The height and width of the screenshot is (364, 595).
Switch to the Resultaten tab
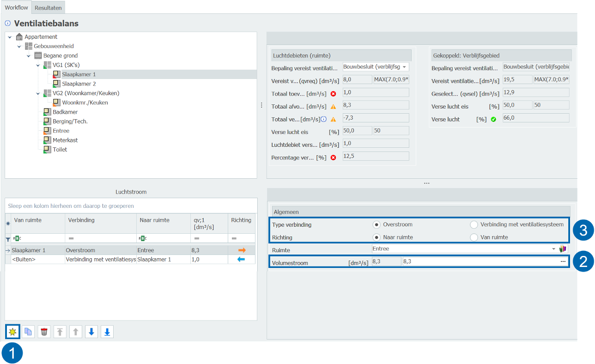tap(48, 8)
